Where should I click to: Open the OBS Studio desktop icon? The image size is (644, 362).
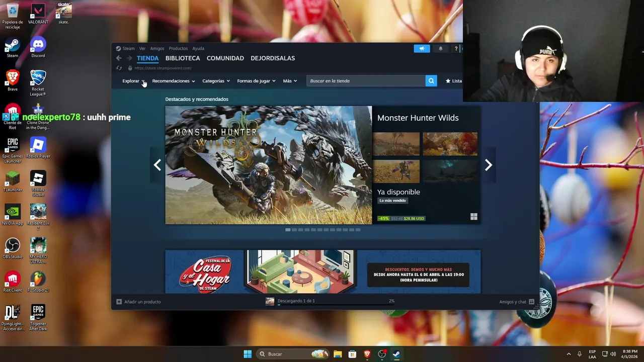click(x=13, y=248)
